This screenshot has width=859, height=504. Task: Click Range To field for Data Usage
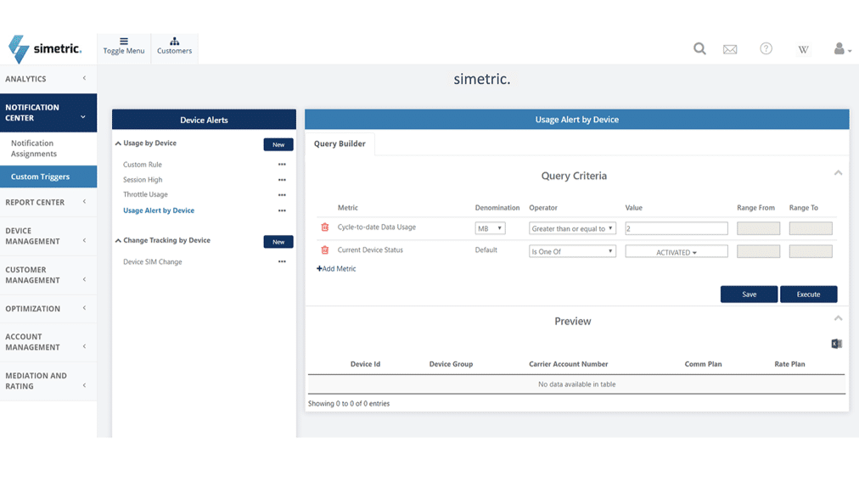point(811,228)
